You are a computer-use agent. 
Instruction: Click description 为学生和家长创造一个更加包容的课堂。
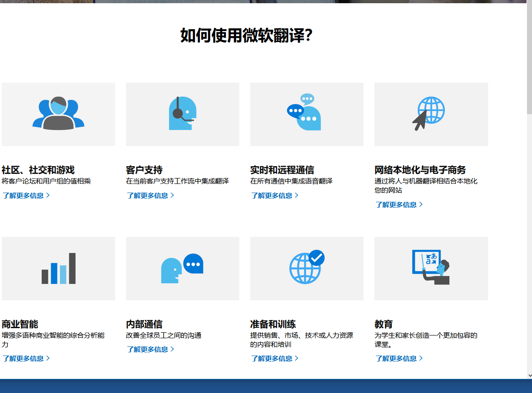[x=426, y=340]
